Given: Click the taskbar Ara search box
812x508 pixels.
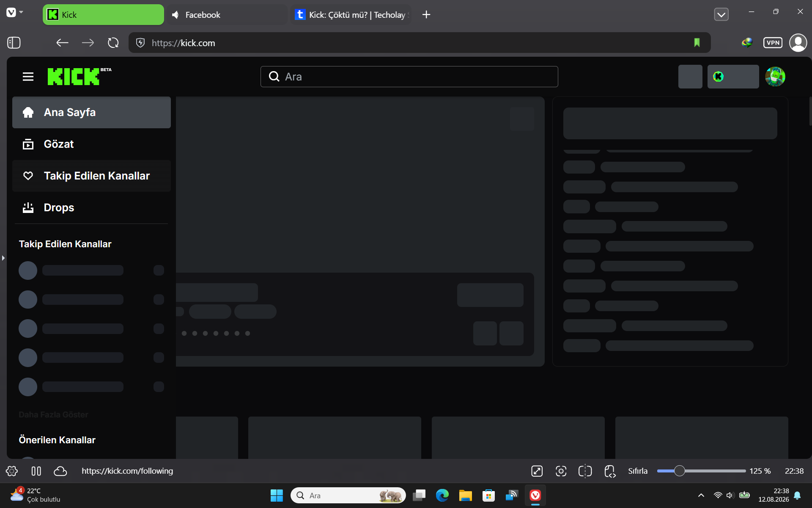Looking at the screenshot, I should pyautogui.click(x=348, y=495).
